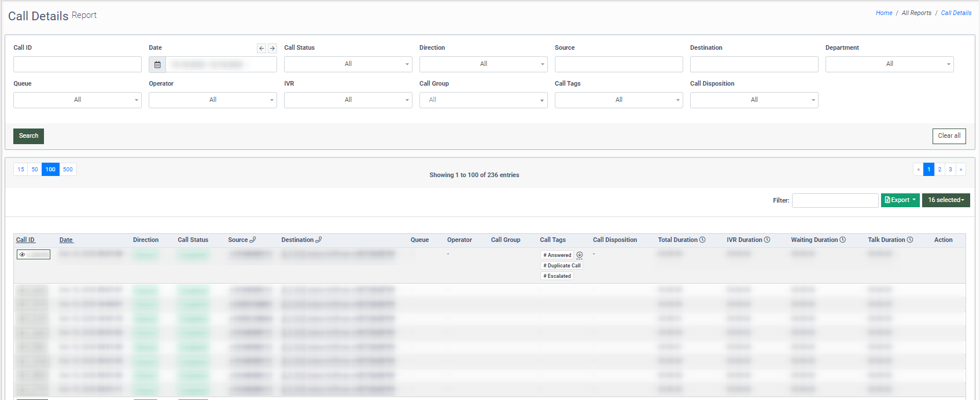Click the clock icon beside Talk Duration

910,240
